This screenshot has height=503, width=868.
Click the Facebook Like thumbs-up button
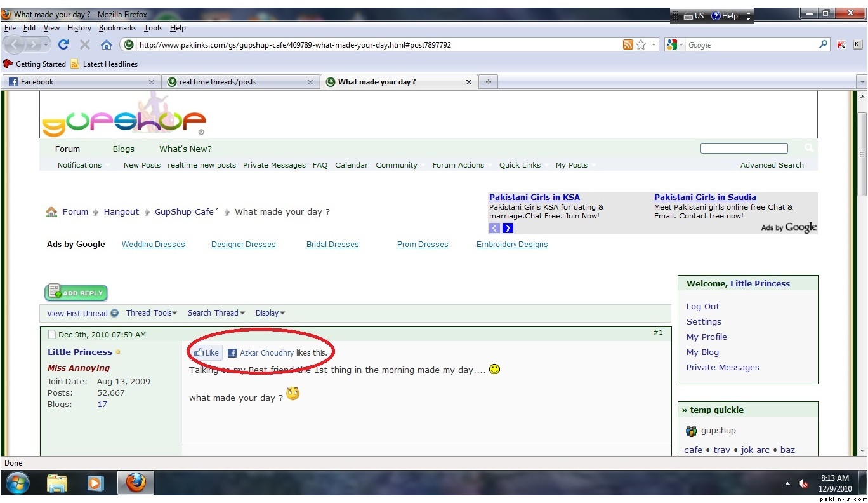tap(207, 353)
